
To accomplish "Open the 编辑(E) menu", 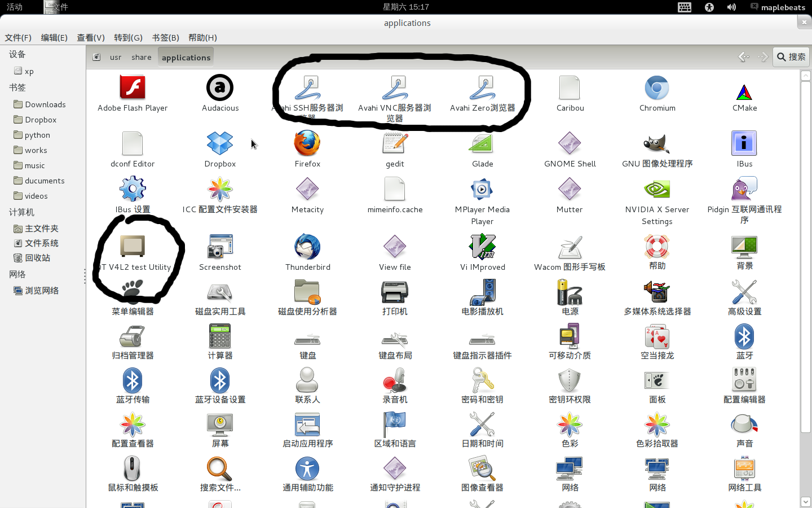I will (54, 38).
